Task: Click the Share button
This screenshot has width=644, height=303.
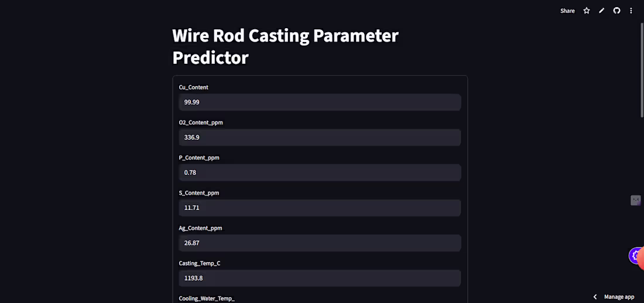Action: [567, 11]
